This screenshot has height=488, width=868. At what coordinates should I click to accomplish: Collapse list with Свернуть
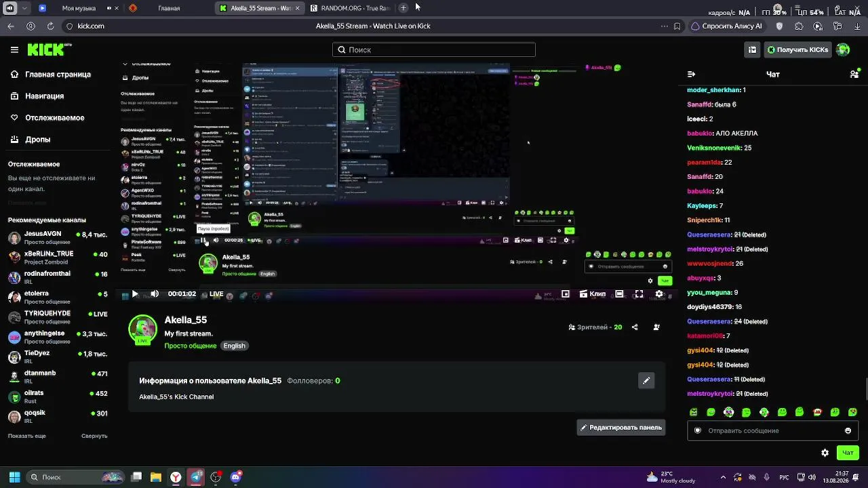(94, 436)
